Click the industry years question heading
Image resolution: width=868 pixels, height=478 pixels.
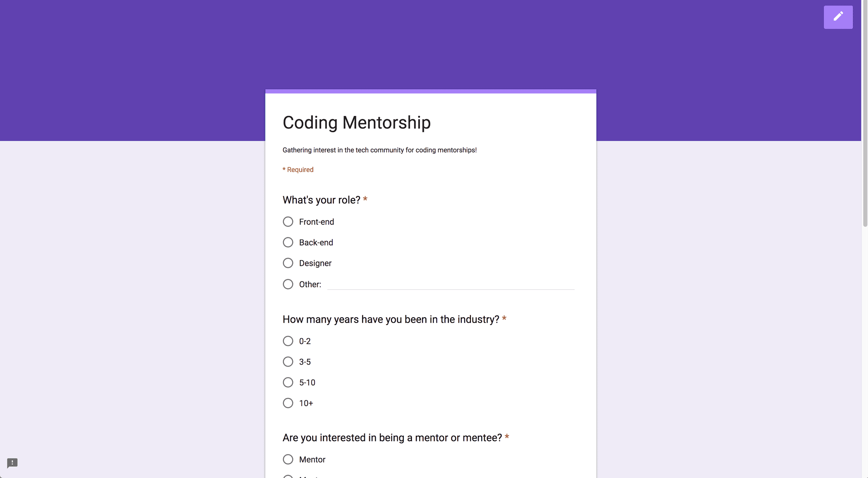pyautogui.click(x=391, y=319)
